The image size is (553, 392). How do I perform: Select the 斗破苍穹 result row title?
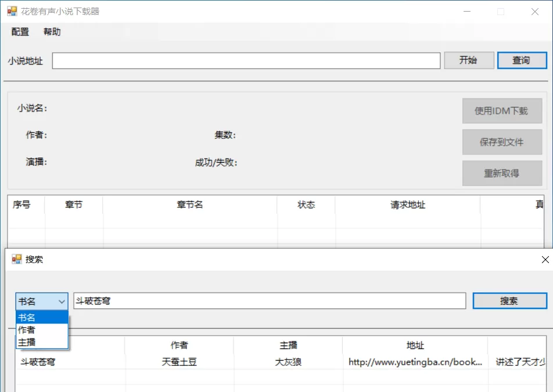(x=38, y=362)
